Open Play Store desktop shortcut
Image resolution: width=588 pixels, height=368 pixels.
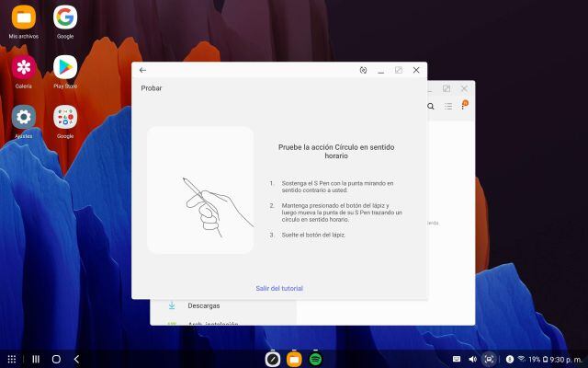point(65,67)
